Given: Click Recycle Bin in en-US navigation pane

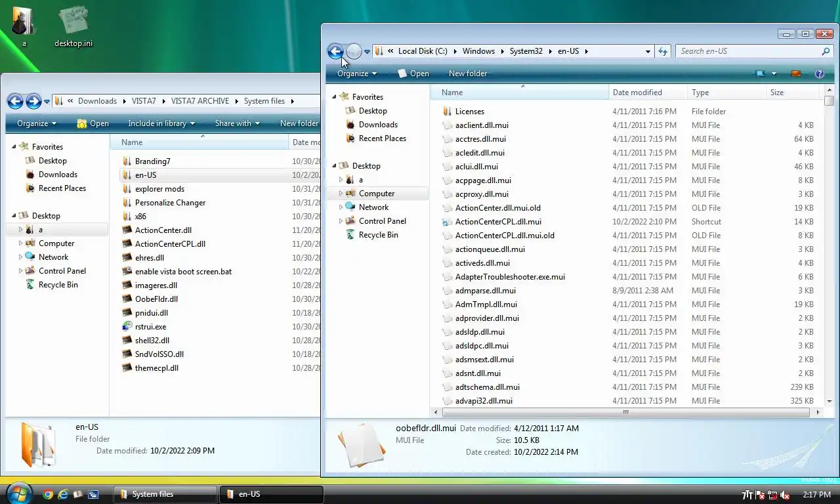Looking at the screenshot, I should pos(378,235).
